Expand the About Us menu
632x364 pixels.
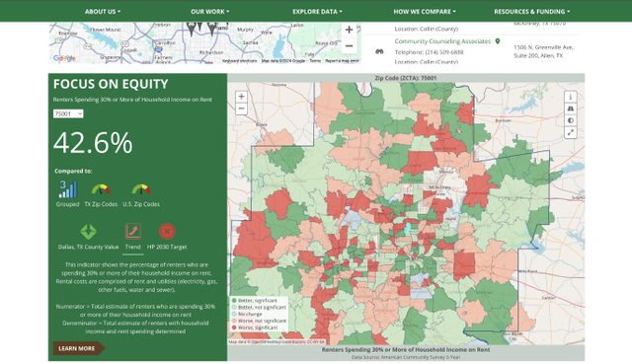pyautogui.click(x=103, y=12)
